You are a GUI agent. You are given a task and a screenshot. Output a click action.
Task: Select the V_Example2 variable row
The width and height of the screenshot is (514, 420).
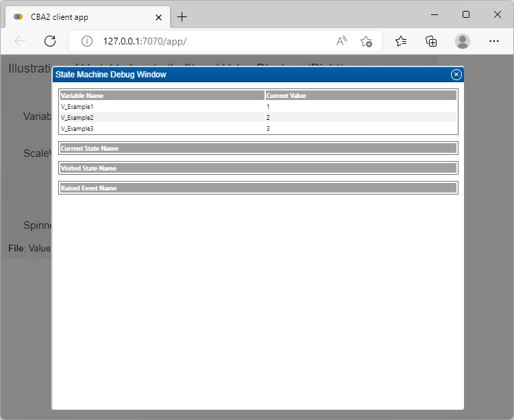tap(162, 118)
